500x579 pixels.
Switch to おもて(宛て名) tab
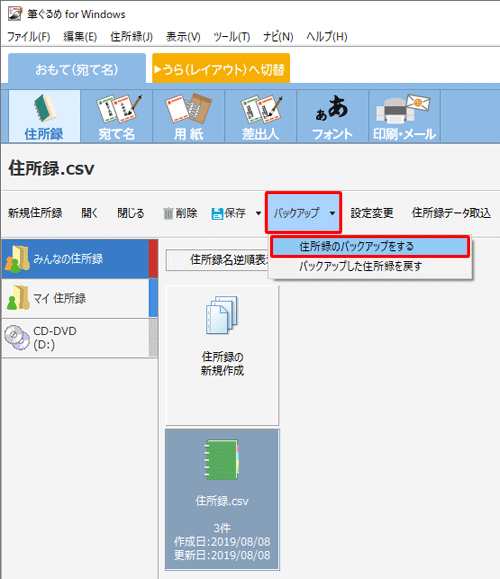click(x=77, y=69)
